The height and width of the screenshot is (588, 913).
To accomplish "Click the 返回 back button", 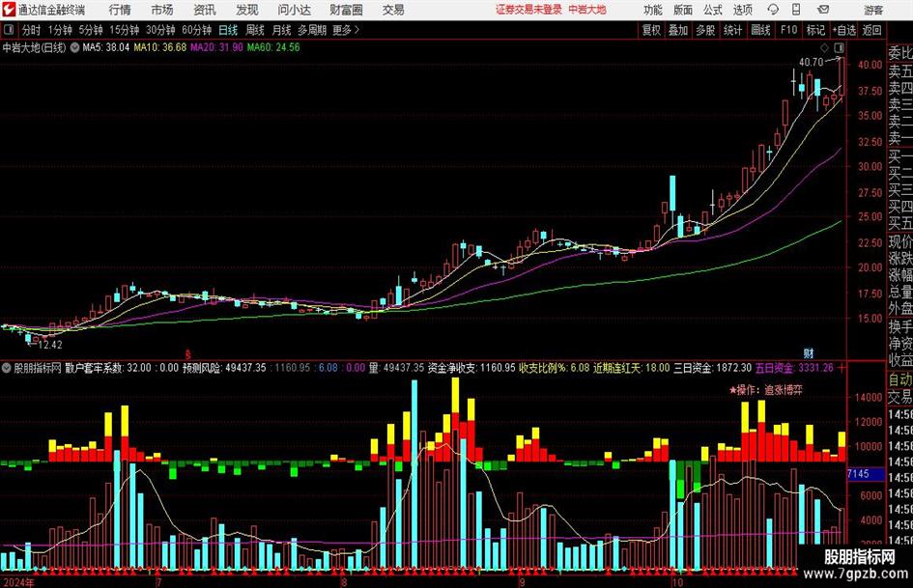I will pos(871,30).
